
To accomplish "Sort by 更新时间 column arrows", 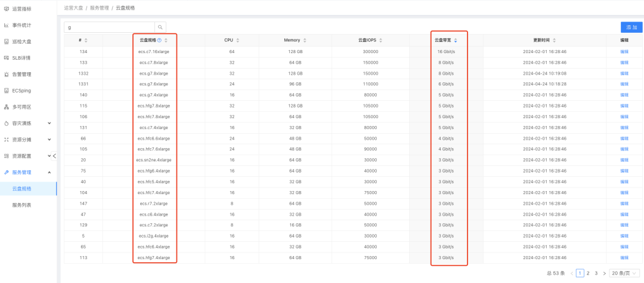I will [x=555, y=41].
